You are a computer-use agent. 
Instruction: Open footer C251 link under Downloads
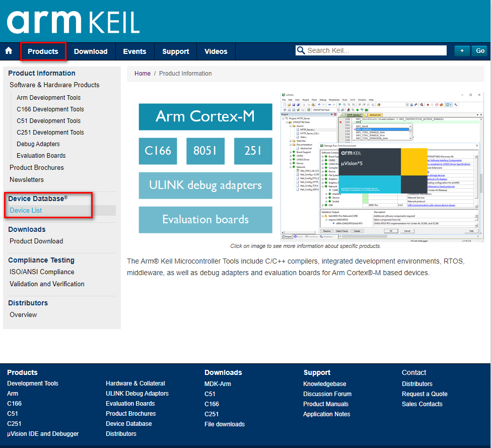(212, 414)
